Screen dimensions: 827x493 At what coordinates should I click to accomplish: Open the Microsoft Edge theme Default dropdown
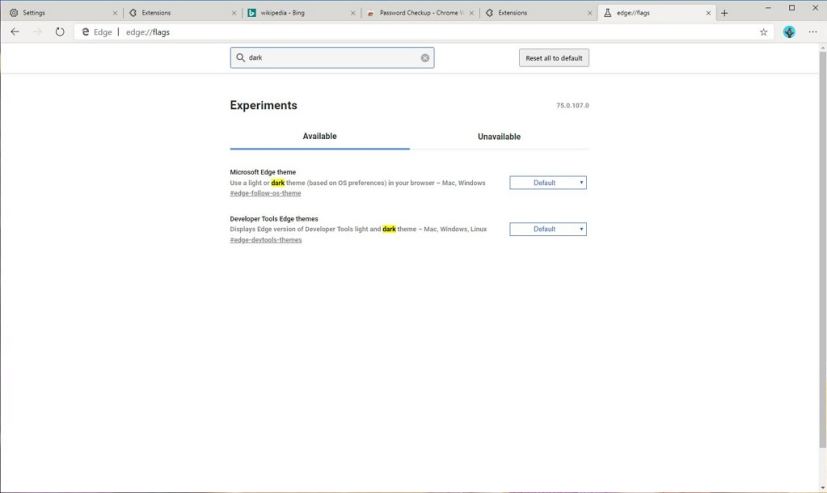[548, 182]
